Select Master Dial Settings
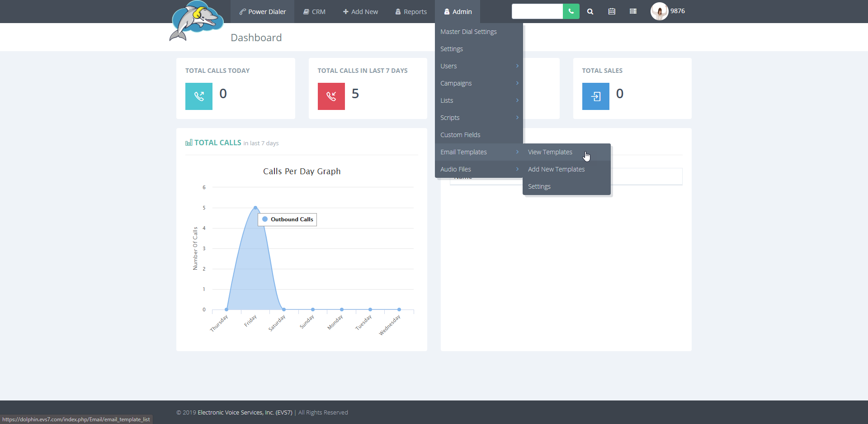The height and width of the screenshot is (424, 868). [479, 32]
